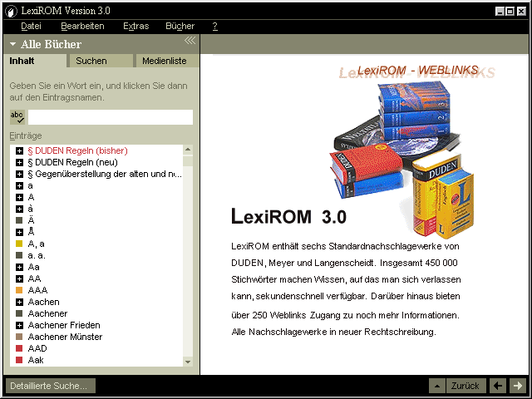Select the 'a. a.' entry text

coord(37,255)
